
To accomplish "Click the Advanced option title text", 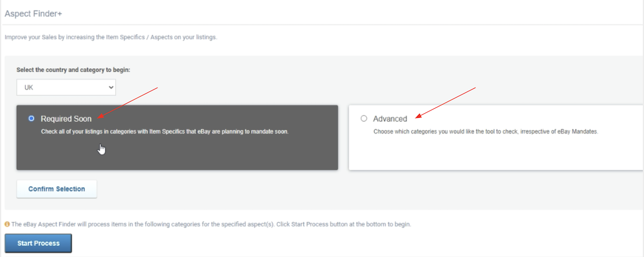I will (390, 119).
